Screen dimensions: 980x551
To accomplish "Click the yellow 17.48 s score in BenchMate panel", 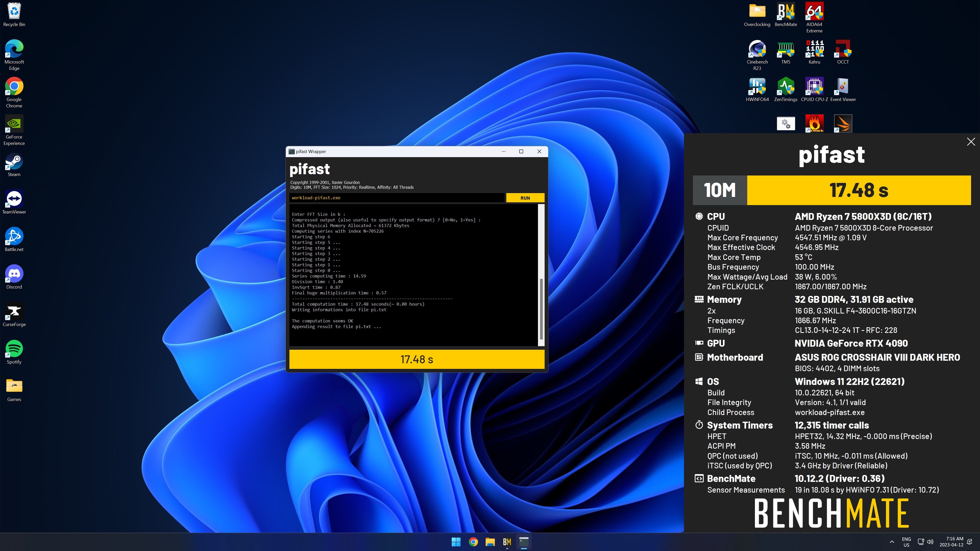I will [x=859, y=190].
